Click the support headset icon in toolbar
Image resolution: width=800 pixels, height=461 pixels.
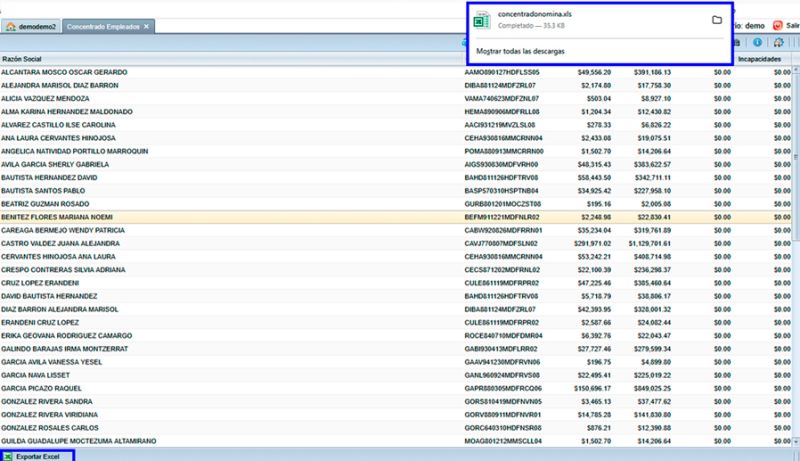778,42
